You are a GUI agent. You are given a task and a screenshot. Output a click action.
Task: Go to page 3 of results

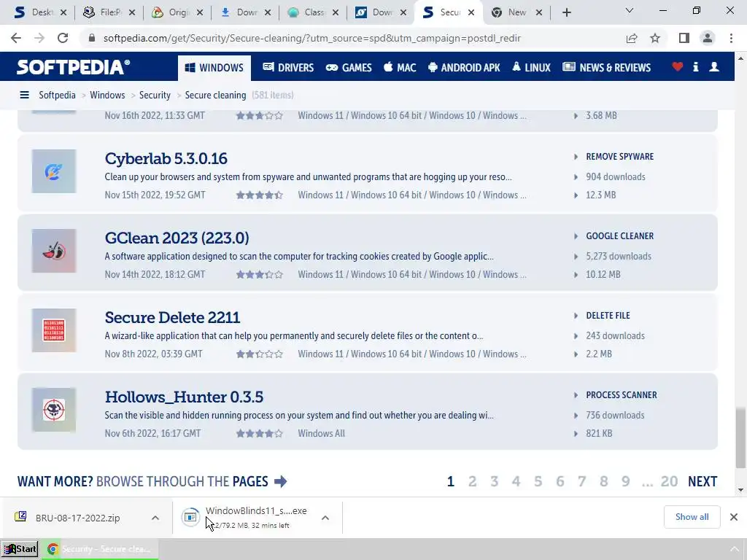tap(495, 482)
